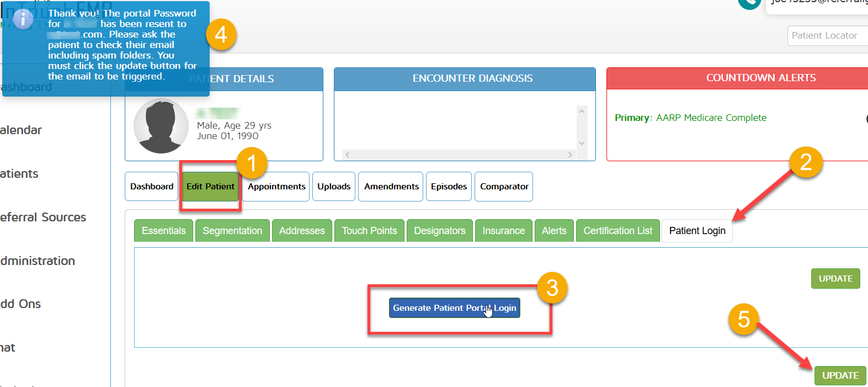Screen dimensions: 868x387
Task: Click the blue info notification icon
Action: click(x=23, y=19)
